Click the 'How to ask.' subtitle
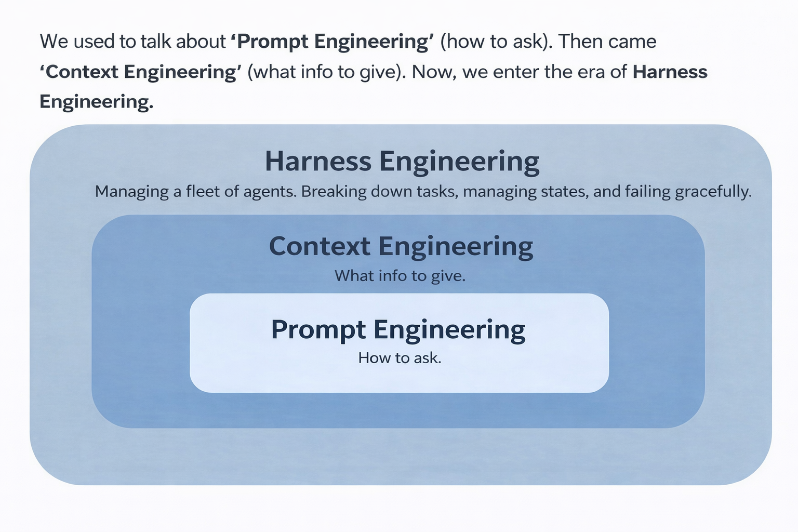Image resolution: width=798 pixels, height=532 pixels. (x=400, y=357)
